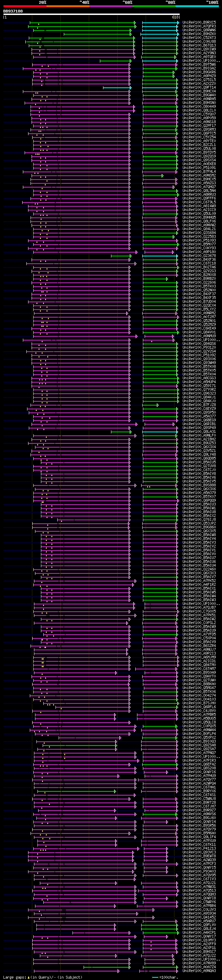The height and width of the screenshot is (980, 222).
Task: Select label UniRef100_P51092
Action: click(199, 355)
